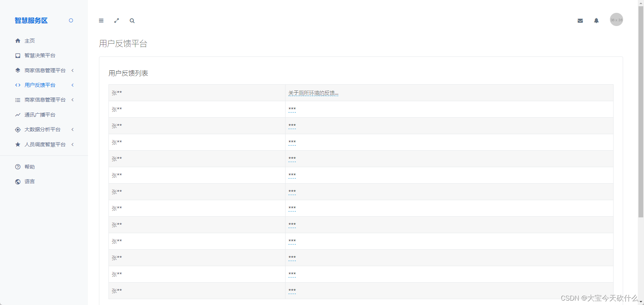This screenshot has height=305, width=644.
Task: Open the 语言 menu item
Action: 30,181
